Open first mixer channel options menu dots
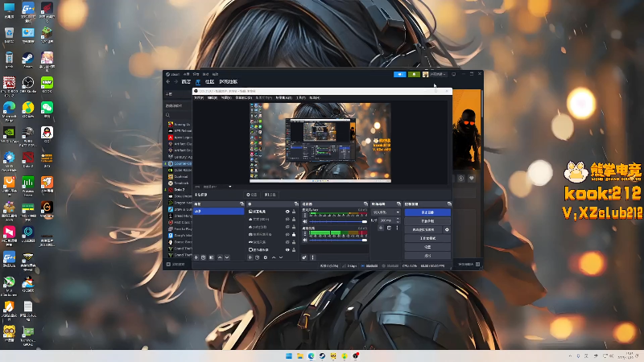The height and width of the screenshot is (362, 644). tap(305, 215)
